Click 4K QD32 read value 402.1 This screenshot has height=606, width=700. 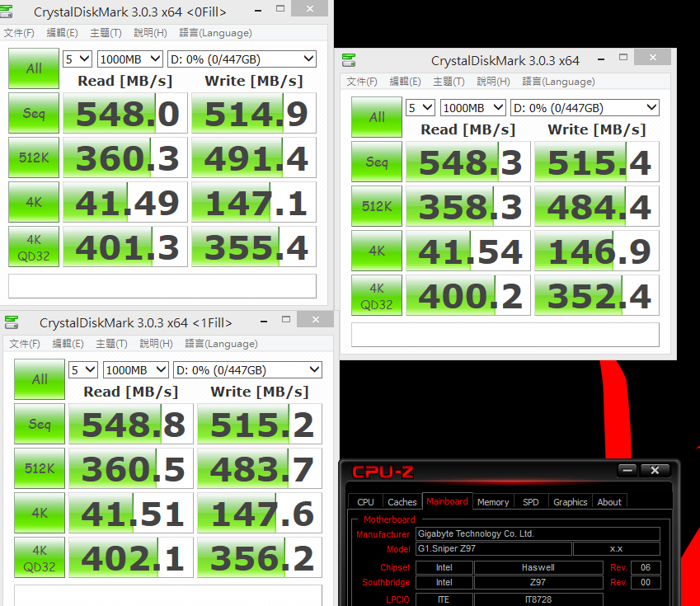(131, 557)
